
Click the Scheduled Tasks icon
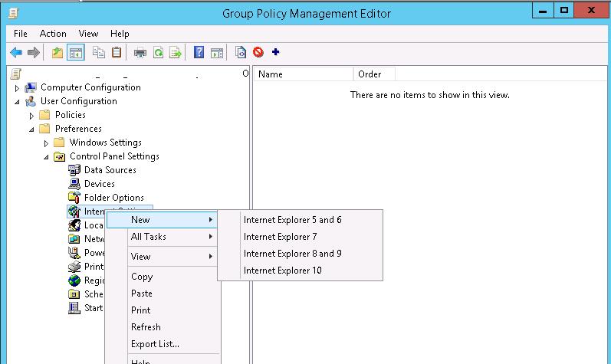[x=74, y=294]
